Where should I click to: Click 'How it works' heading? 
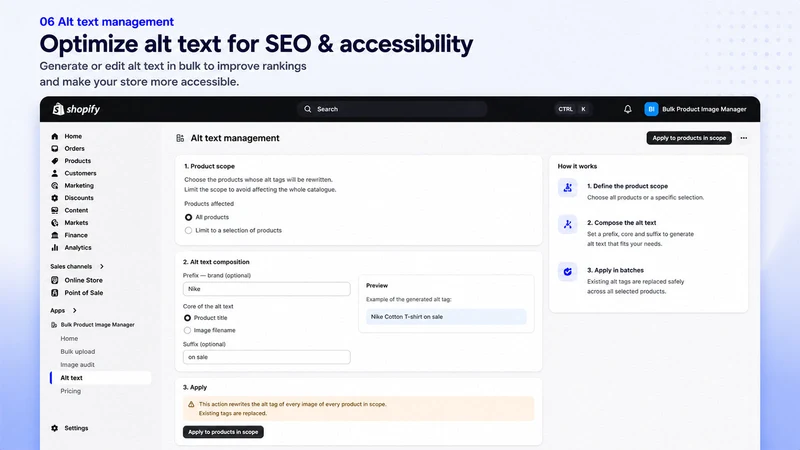[577, 166]
